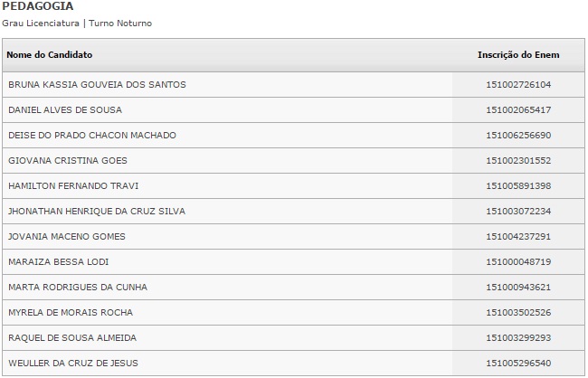Select candidate Daniel Alves de Sousa
Viewport: 588px width, 378px height.
[x=65, y=110]
